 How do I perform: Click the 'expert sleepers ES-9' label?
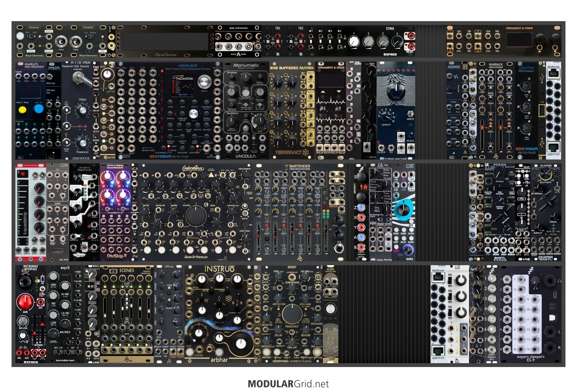[530, 358]
